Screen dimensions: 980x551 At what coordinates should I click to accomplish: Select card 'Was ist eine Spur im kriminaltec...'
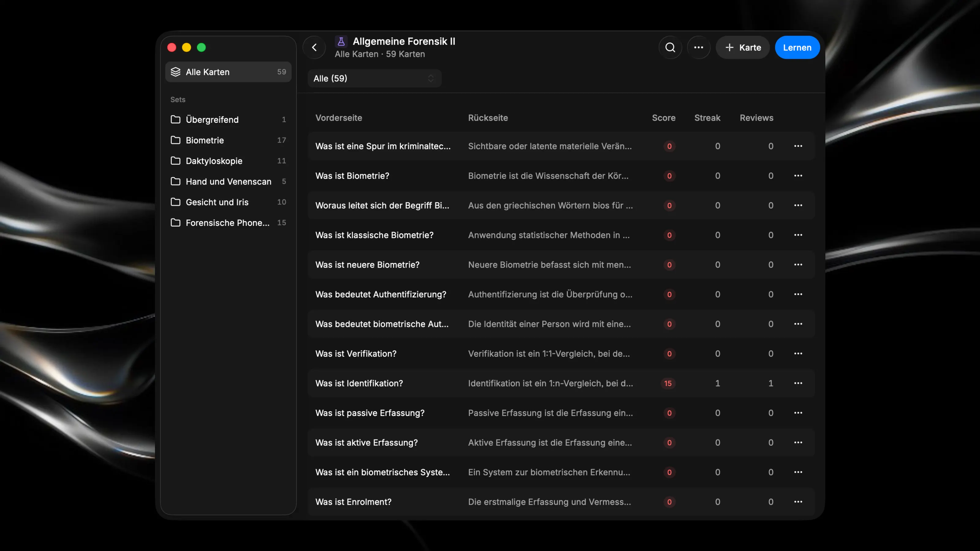coord(561,146)
